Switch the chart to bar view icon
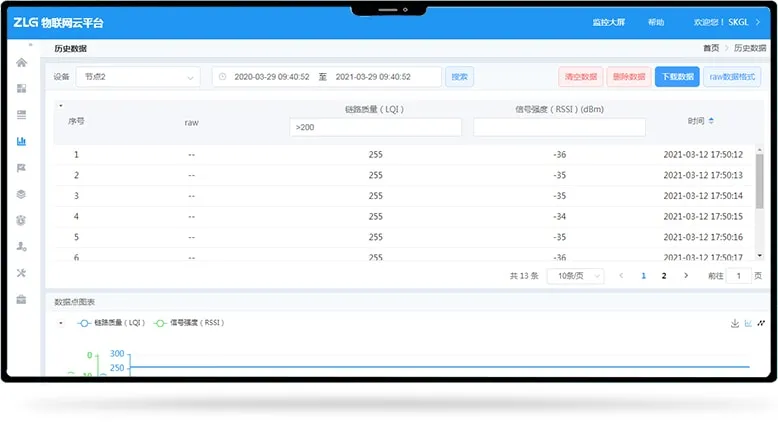The image size is (778, 422). click(x=748, y=323)
